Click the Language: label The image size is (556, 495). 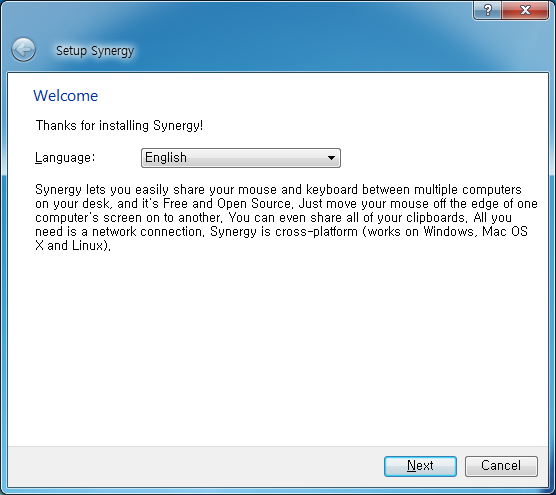tap(65, 157)
